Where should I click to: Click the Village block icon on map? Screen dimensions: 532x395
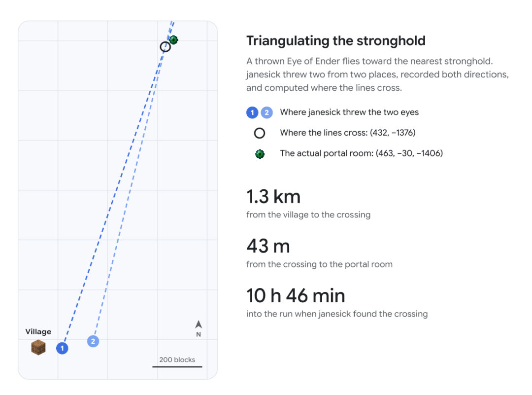38,348
